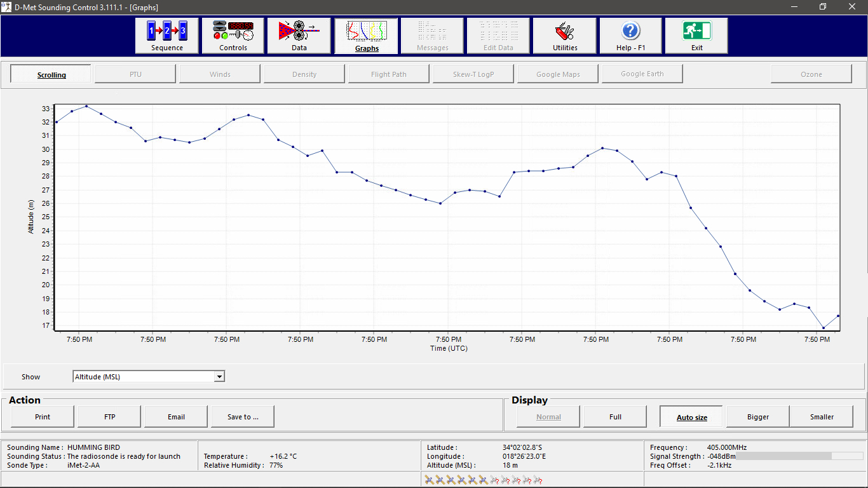The image size is (868, 488).
Task: Click the satellite status icons row
Action: [x=484, y=480]
